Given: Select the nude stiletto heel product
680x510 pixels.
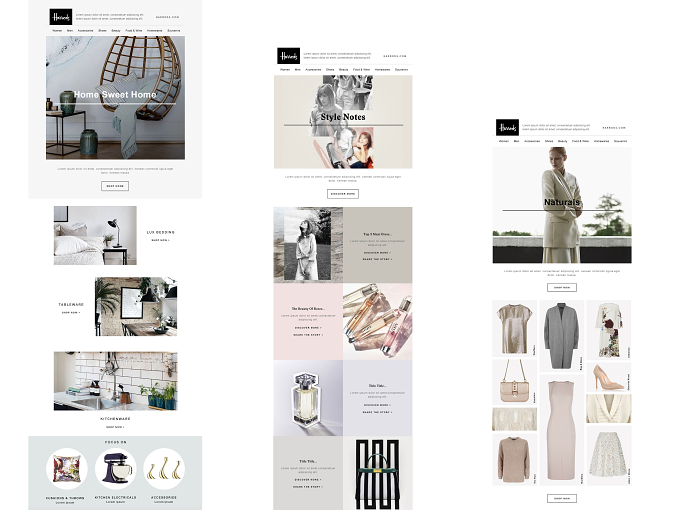Looking at the screenshot, I should coord(609,376).
